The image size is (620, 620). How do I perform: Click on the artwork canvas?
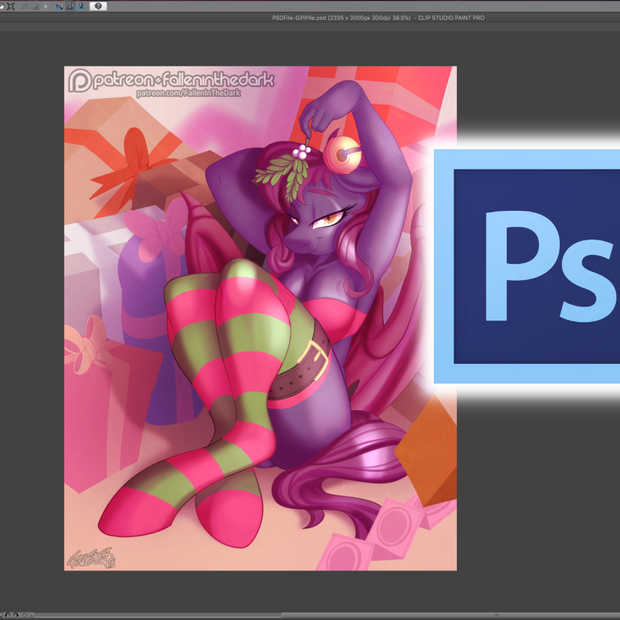click(260, 318)
